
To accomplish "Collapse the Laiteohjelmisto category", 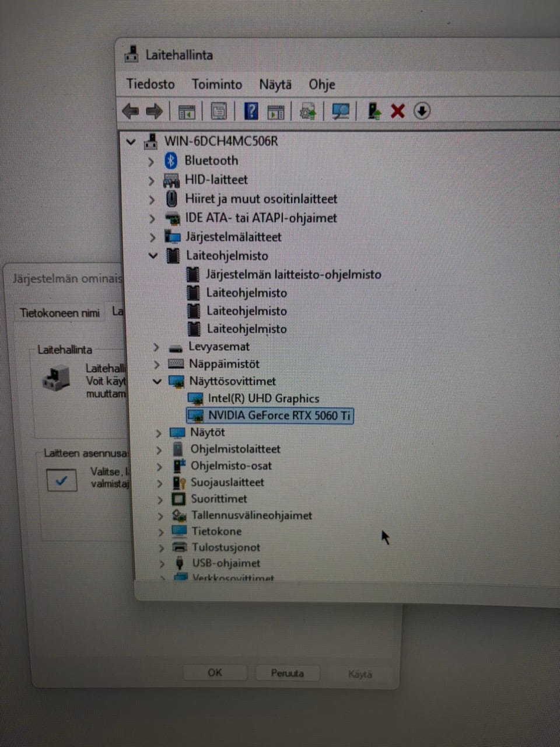I will 153,256.
